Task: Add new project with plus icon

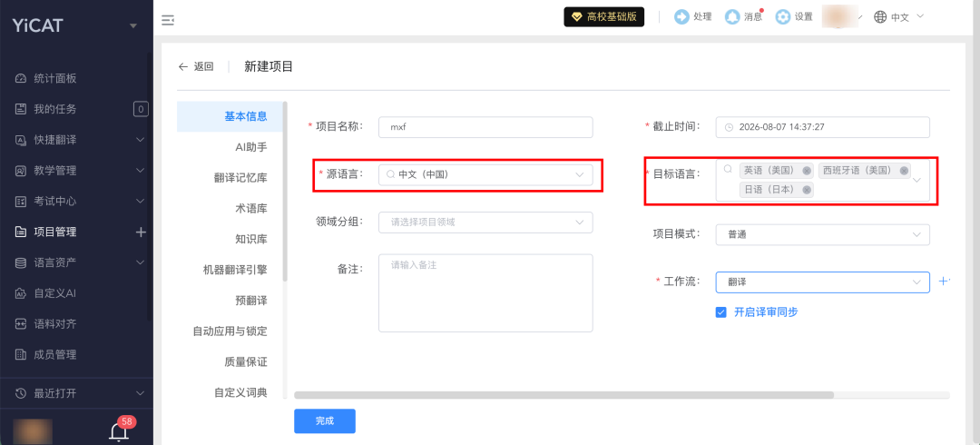Action: 141,232
